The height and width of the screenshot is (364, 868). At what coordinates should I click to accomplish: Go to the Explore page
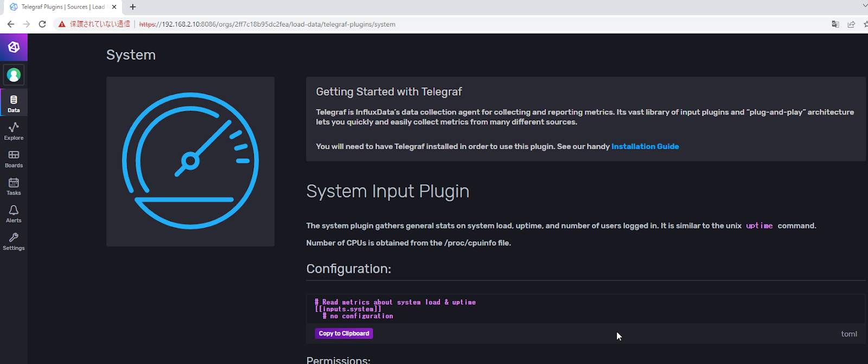tap(14, 131)
